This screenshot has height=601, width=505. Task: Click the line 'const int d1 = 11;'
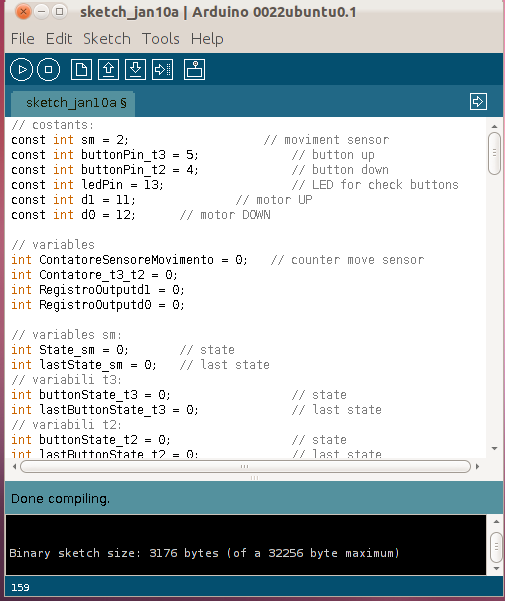point(73,200)
